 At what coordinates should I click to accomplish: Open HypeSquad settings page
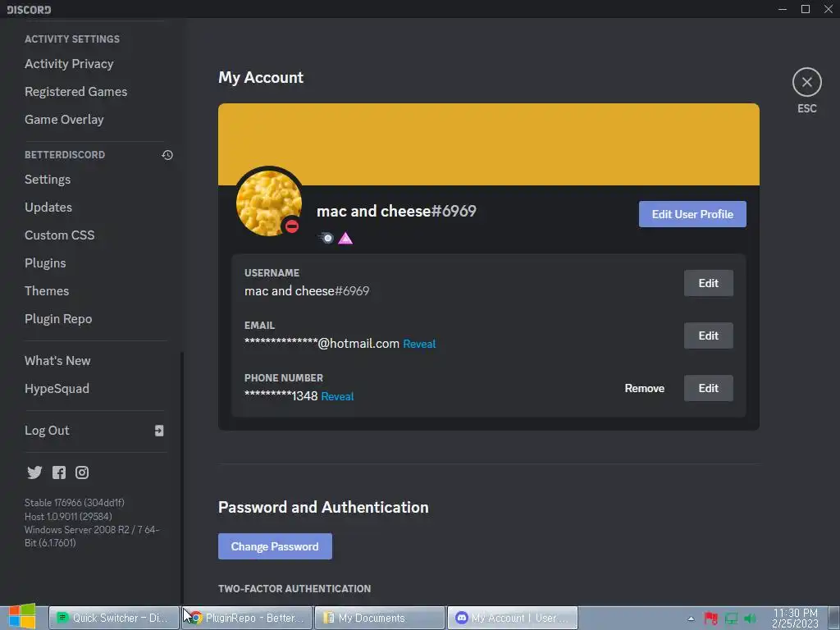point(57,388)
